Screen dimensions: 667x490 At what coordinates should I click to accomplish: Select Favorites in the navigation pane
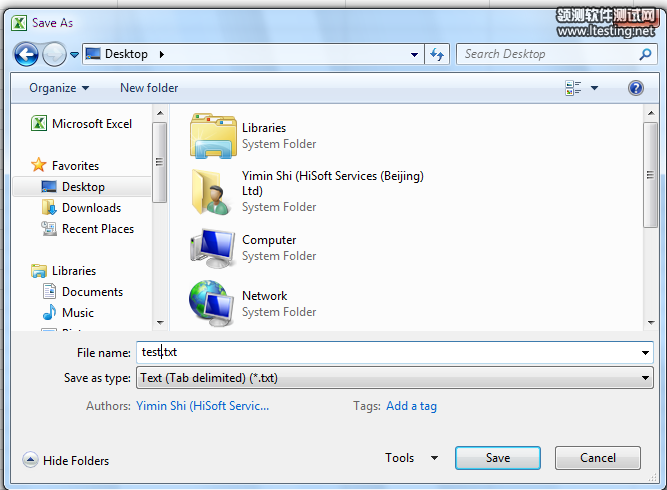pos(75,165)
